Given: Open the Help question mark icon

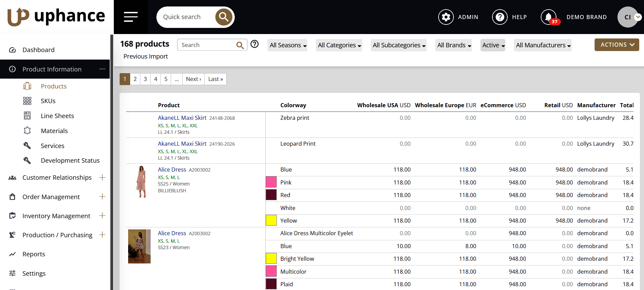Looking at the screenshot, I should [x=500, y=17].
